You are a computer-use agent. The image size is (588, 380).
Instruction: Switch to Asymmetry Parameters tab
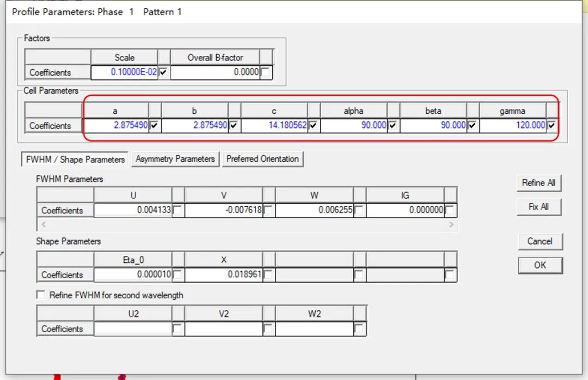175,159
